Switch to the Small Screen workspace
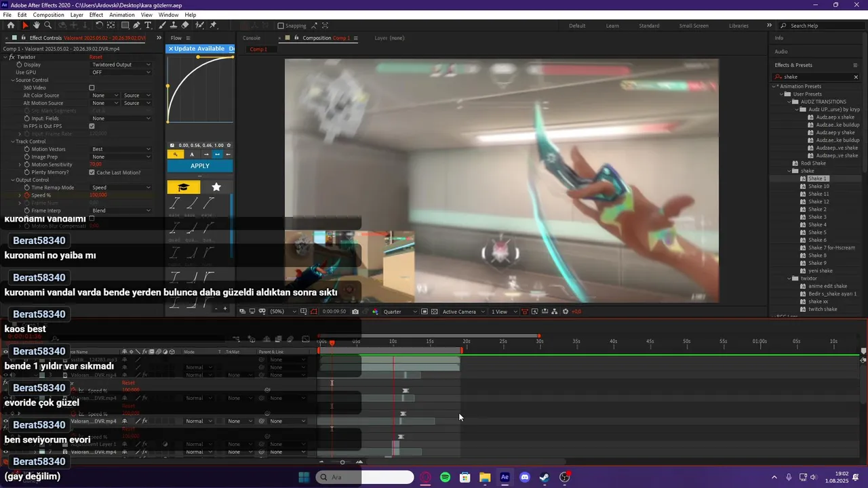 694,26
